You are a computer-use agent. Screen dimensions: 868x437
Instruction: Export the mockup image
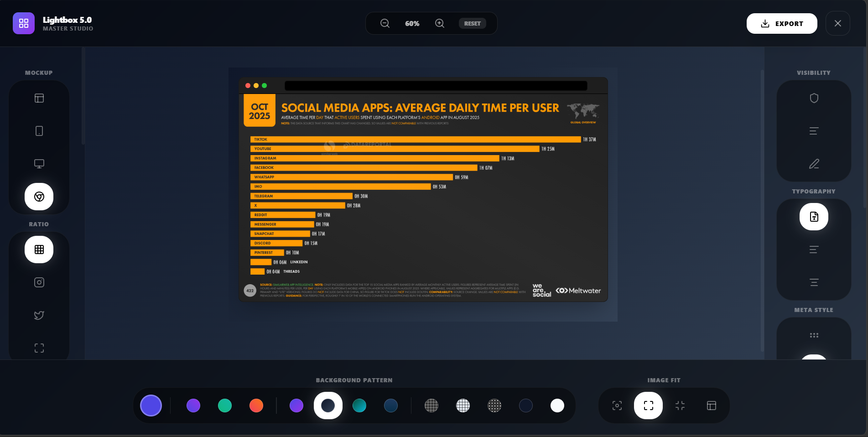[x=782, y=23]
